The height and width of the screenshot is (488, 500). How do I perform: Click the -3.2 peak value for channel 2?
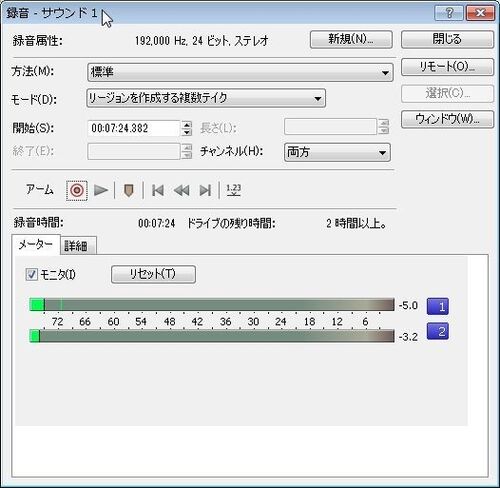coord(408,337)
